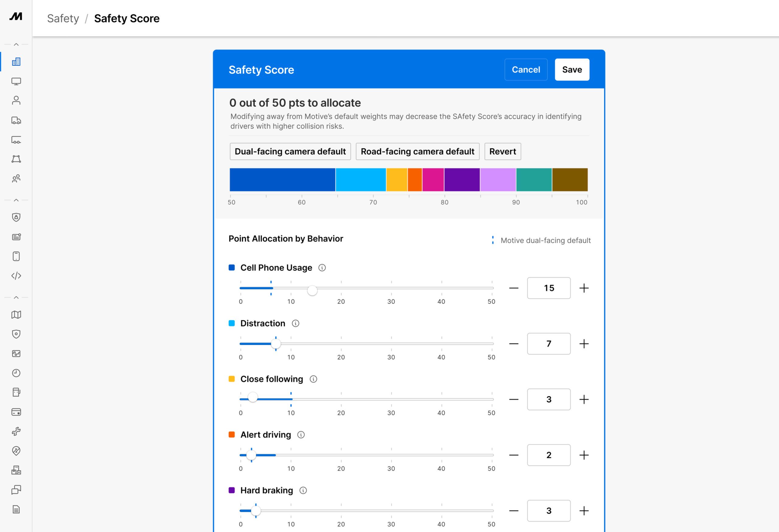Apply Road-facing camera default preset
This screenshot has width=779, height=532.
click(x=417, y=151)
